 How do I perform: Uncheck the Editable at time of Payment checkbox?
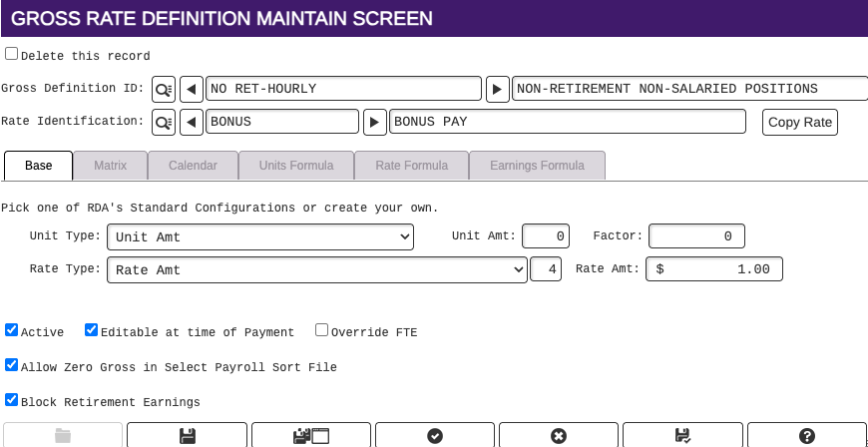tap(91, 330)
